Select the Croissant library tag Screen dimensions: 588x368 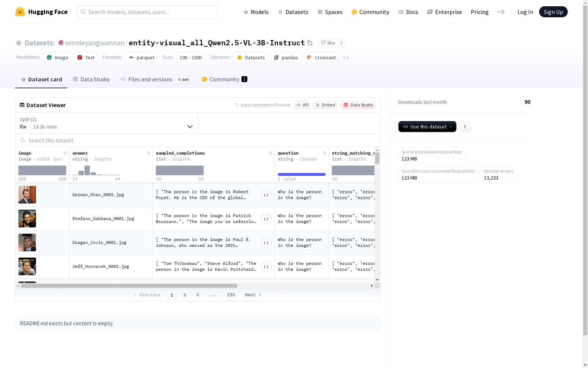point(322,57)
